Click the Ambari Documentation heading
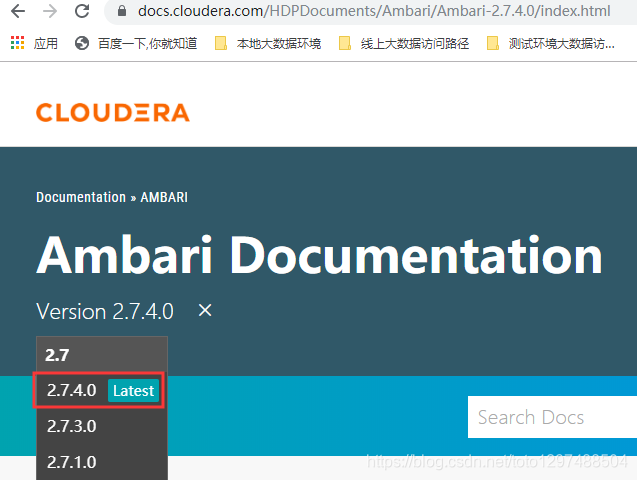The image size is (637, 480). click(319, 255)
